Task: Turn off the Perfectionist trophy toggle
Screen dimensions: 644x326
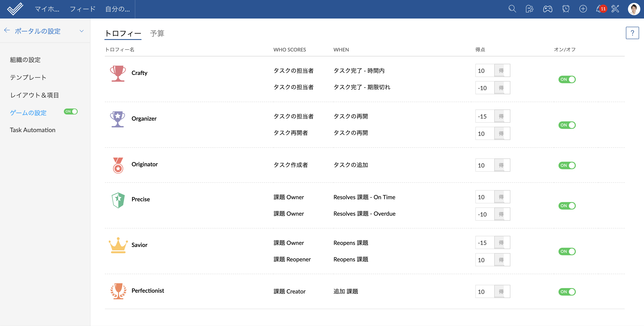Action: [567, 292]
